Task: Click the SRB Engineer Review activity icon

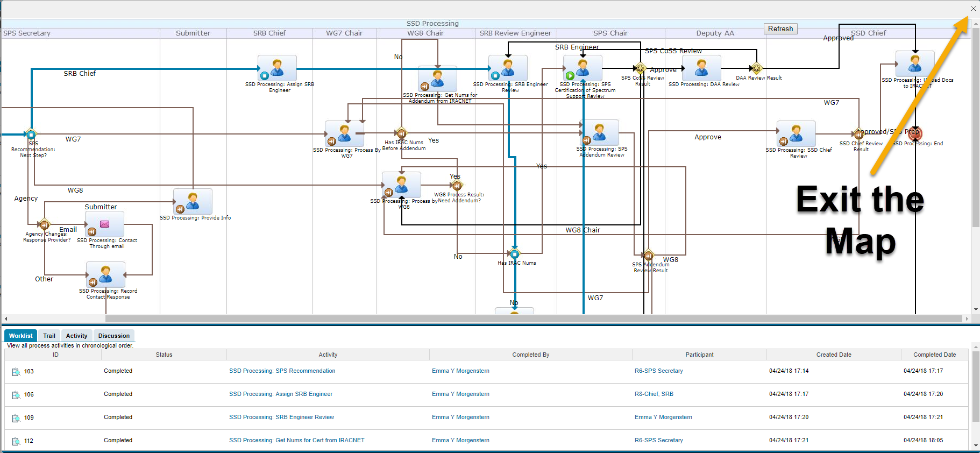Action: (508, 68)
